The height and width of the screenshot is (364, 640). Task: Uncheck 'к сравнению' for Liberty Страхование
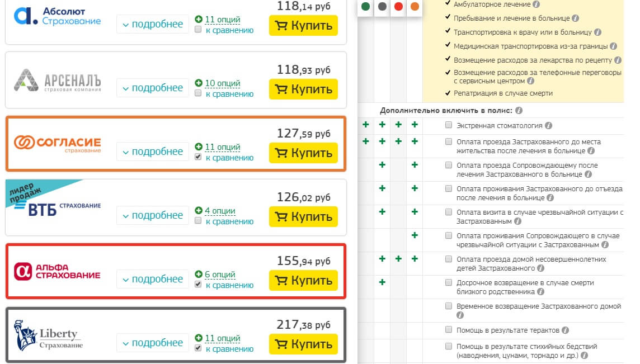[x=198, y=348]
